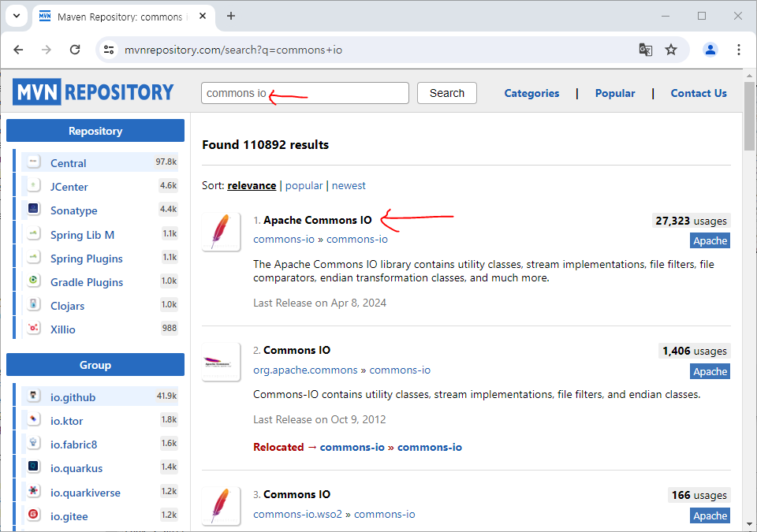The height and width of the screenshot is (532, 757).
Task: Click the commons io search field
Action: point(305,93)
